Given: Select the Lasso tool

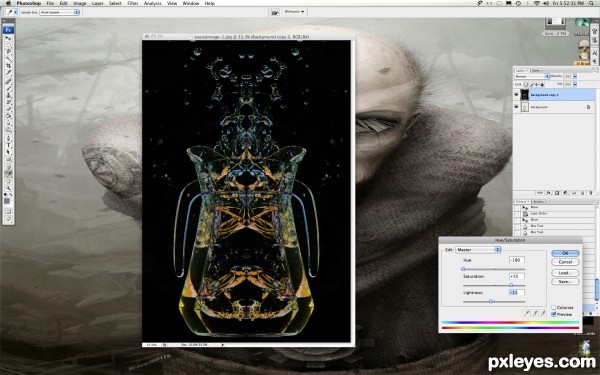Looking at the screenshot, I should coord(8,52).
